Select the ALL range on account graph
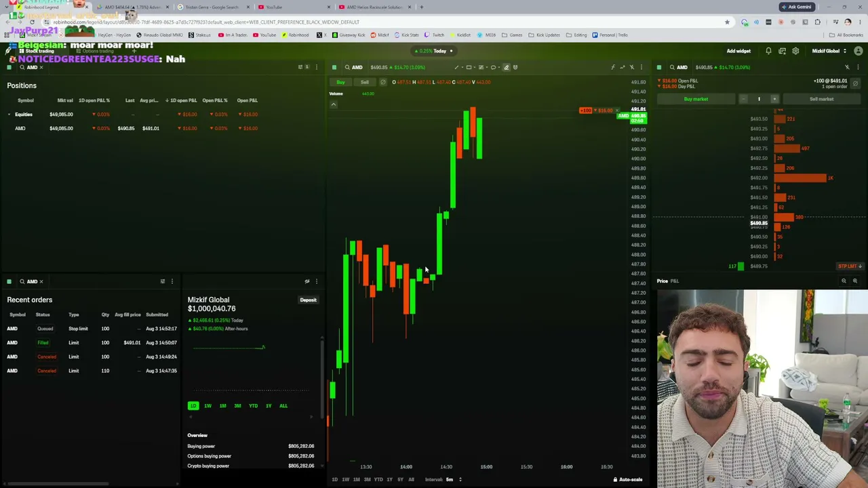The width and height of the screenshot is (868, 488). [x=283, y=406]
